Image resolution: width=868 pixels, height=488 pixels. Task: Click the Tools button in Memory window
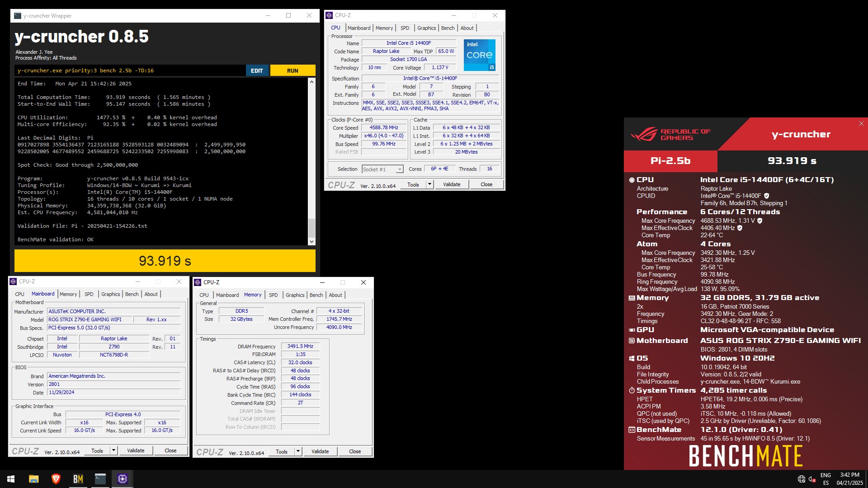[x=282, y=451]
